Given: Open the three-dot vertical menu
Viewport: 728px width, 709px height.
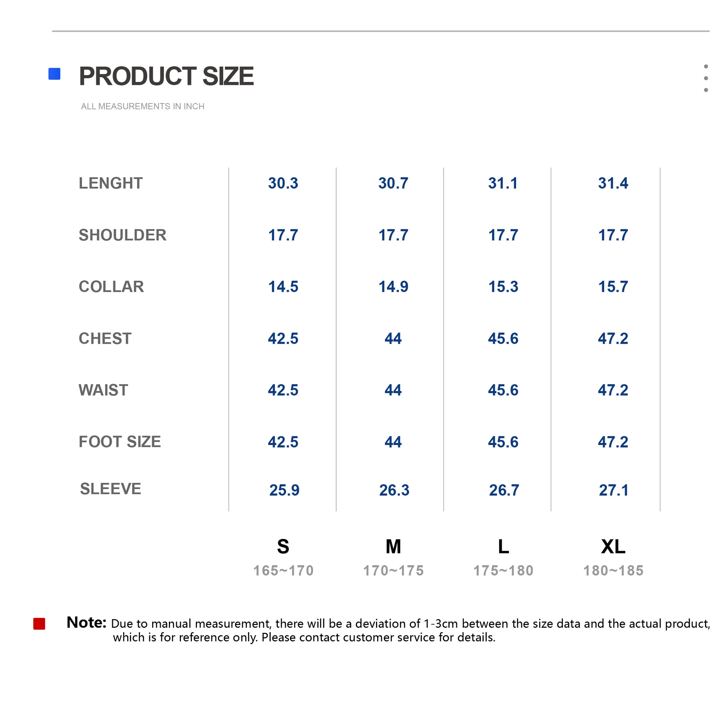Looking at the screenshot, I should (706, 78).
